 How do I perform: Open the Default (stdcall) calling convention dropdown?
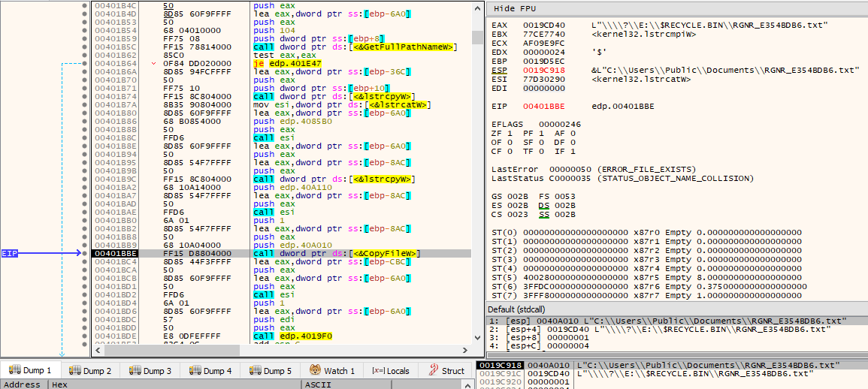pos(522,309)
